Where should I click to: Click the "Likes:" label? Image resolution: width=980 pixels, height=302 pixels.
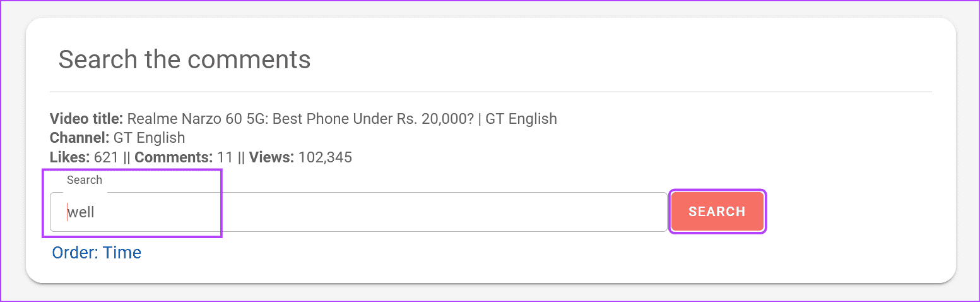70,157
